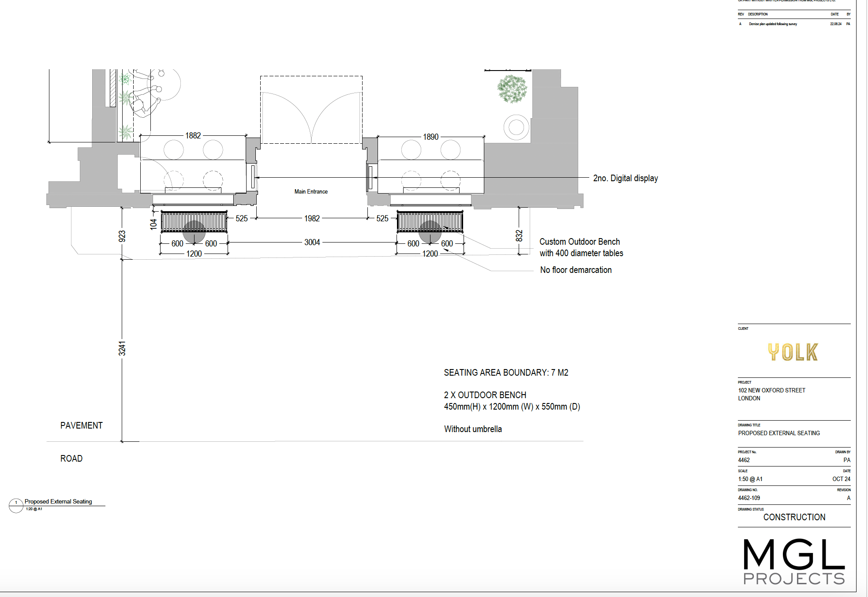The height and width of the screenshot is (597, 868).
Task: Click the vertical 832 dimension
Action: (519, 235)
